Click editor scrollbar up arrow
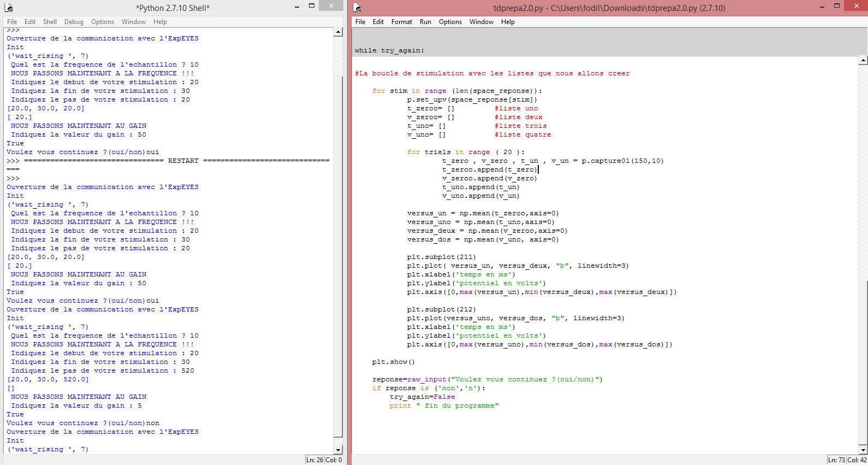 [863, 60]
